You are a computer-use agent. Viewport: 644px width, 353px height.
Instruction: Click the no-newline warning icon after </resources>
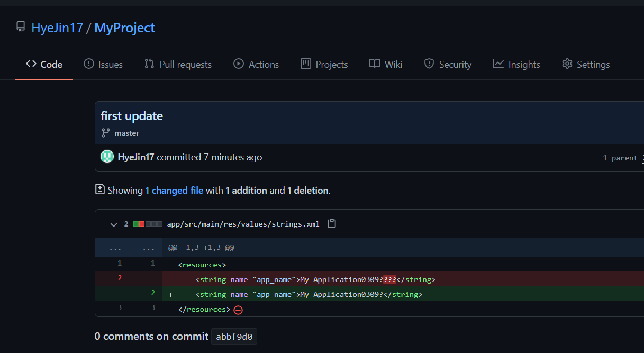coord(238,310)
